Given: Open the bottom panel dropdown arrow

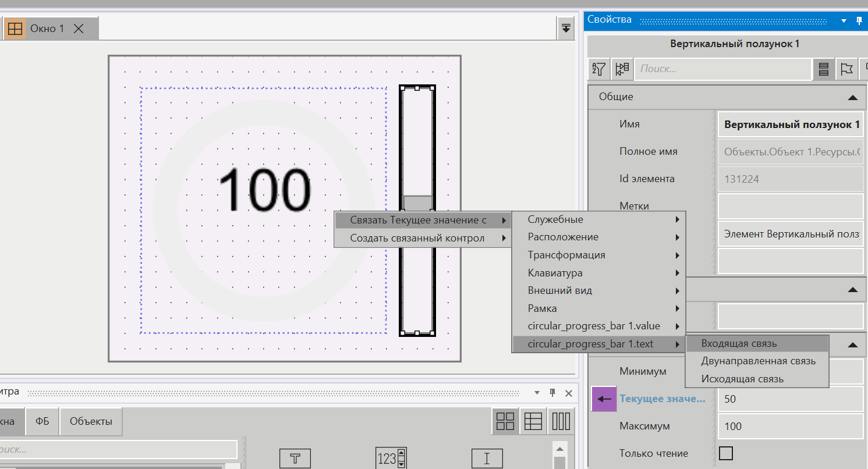Looking at the screenshot, I should pos(536,393).
